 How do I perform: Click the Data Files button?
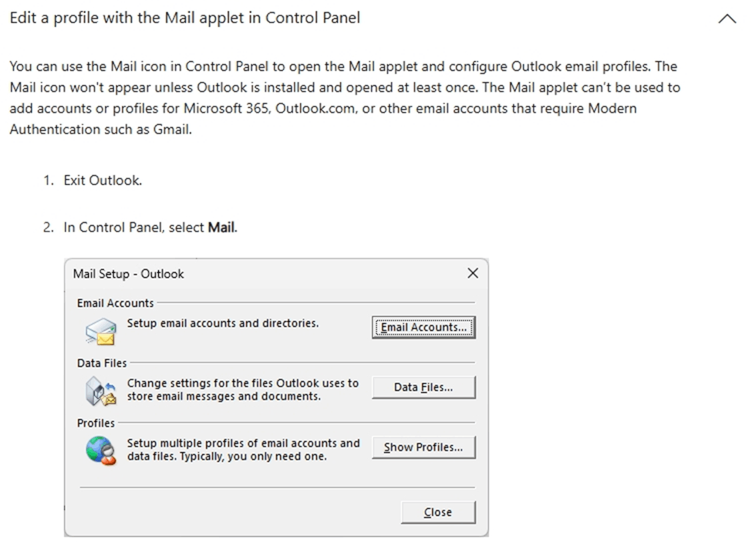tap(423, 388)
